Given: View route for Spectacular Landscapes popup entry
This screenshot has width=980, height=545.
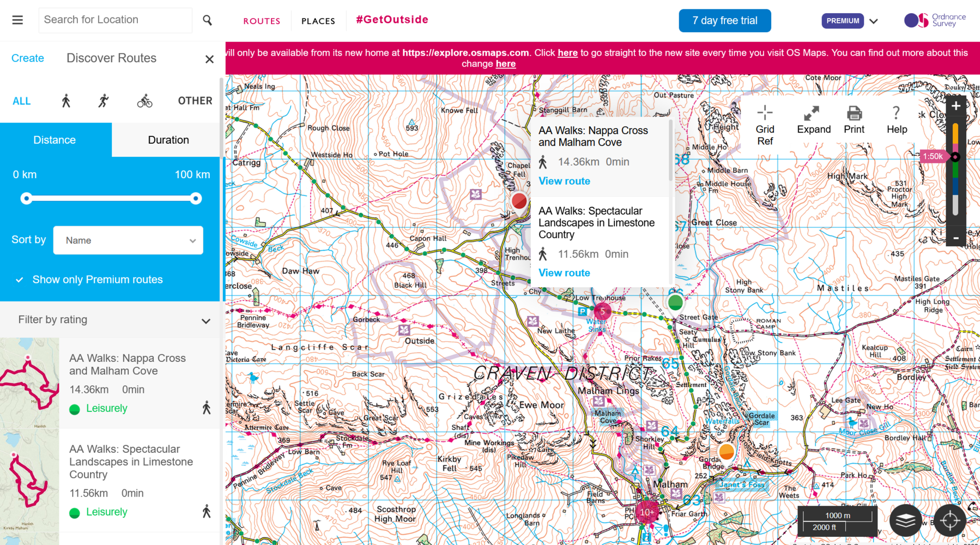Looking at the screenshot, I should (564, 273).
